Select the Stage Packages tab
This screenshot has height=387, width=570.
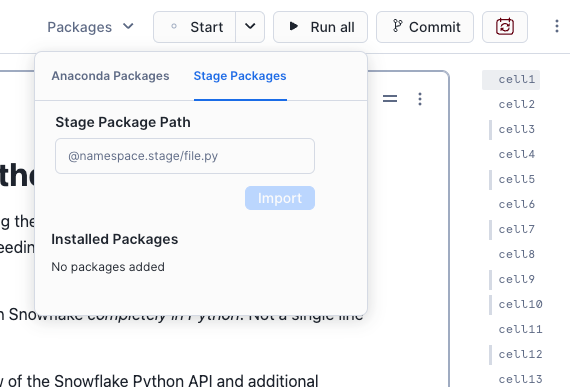(x=240, y=76)
